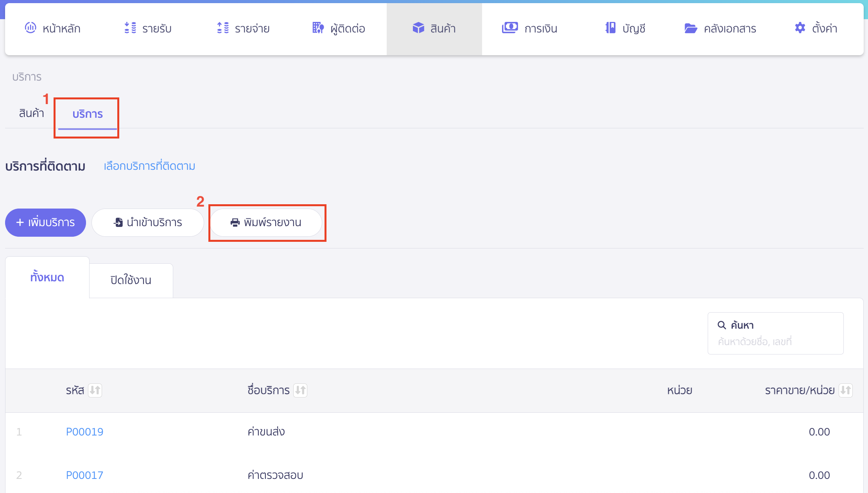
Task: Open the บัญชี accounting book icon
Action: pos(610,28)
